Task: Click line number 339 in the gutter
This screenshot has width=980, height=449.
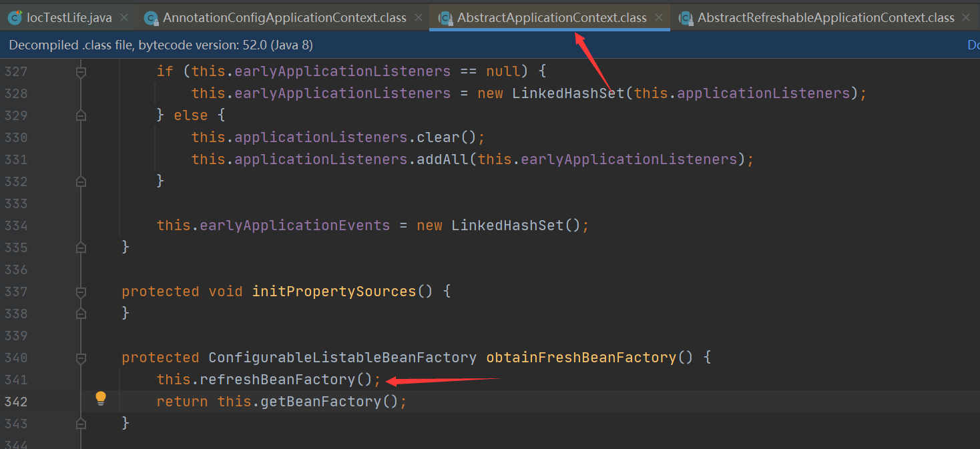Action: coord(16,335)
